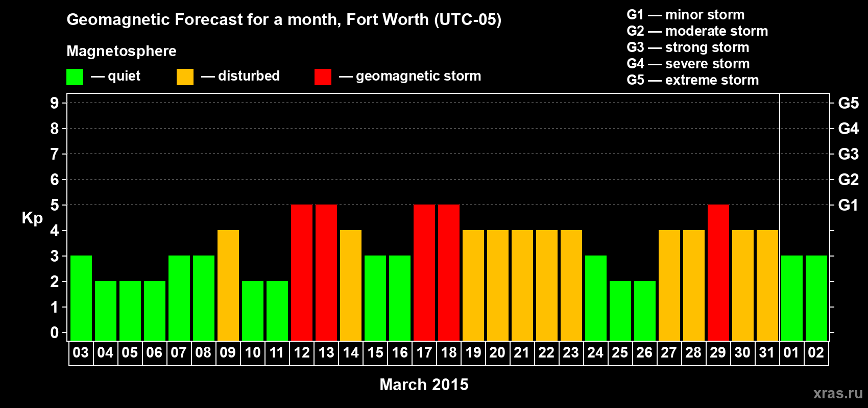Click date label 26 on the axis
868x408 pixels.
(644, 352)
